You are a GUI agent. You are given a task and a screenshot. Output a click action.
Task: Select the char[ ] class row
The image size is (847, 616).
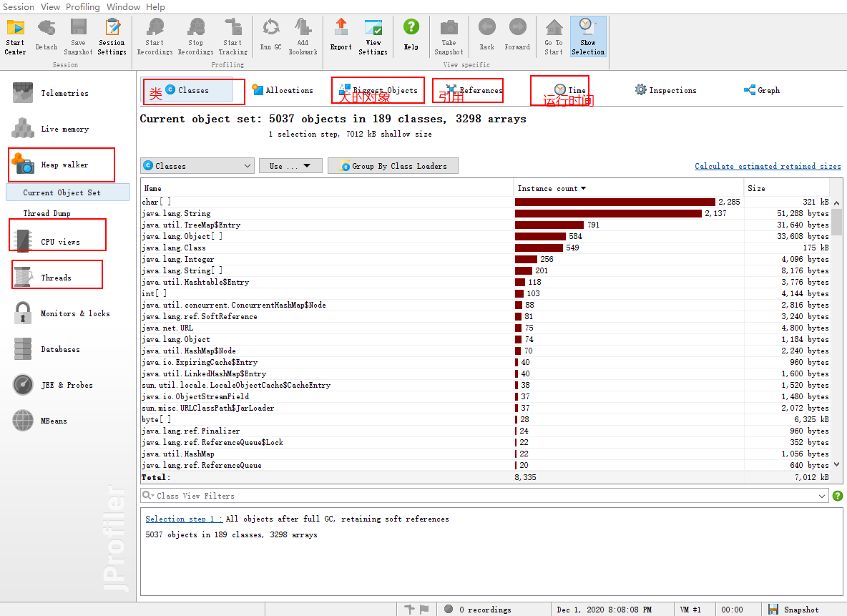tap(485, 202)
